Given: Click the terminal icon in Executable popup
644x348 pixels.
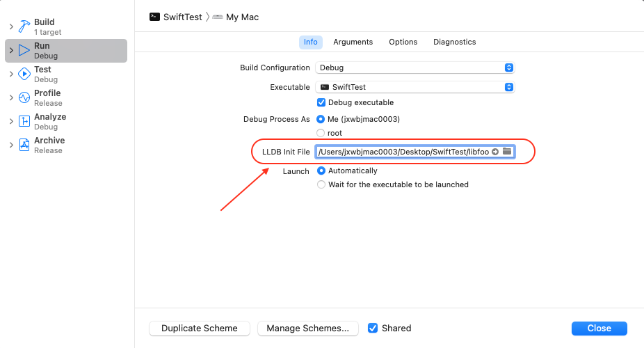Looking at the screenshot, I should (325, 87).
